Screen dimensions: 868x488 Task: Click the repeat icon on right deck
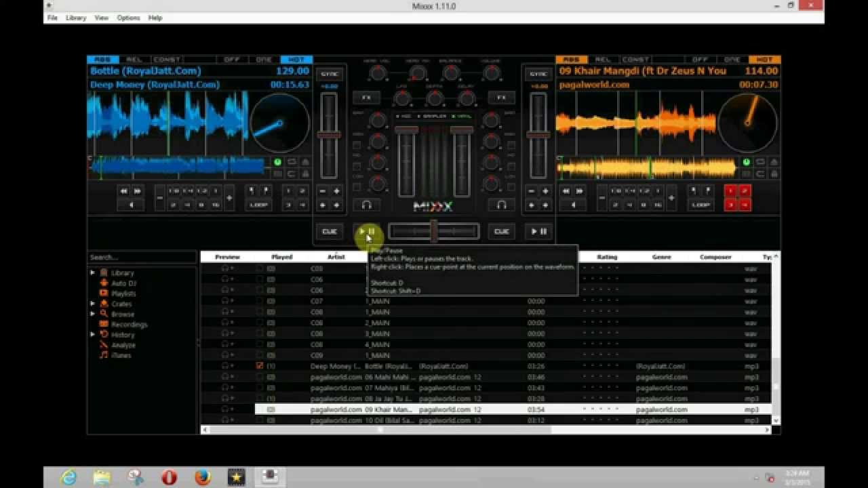click(x=761, y=162)
